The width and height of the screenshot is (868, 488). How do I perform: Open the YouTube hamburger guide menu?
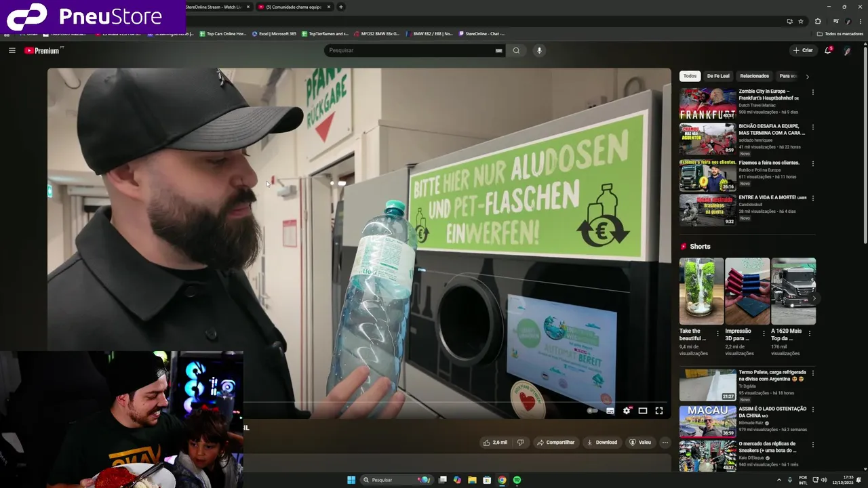tap(12, 50)
